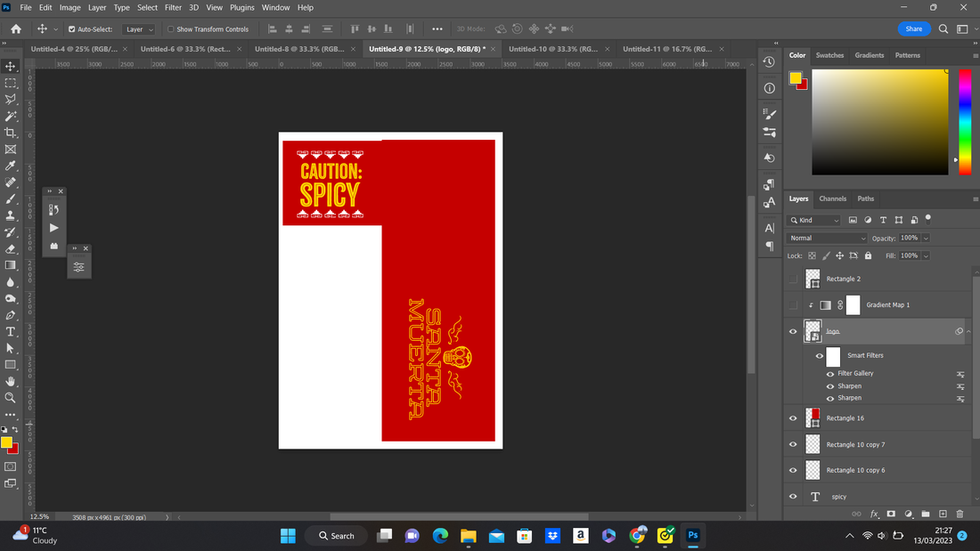
Task: Open more alignment options ellipsis
Action: click(437, 28)
